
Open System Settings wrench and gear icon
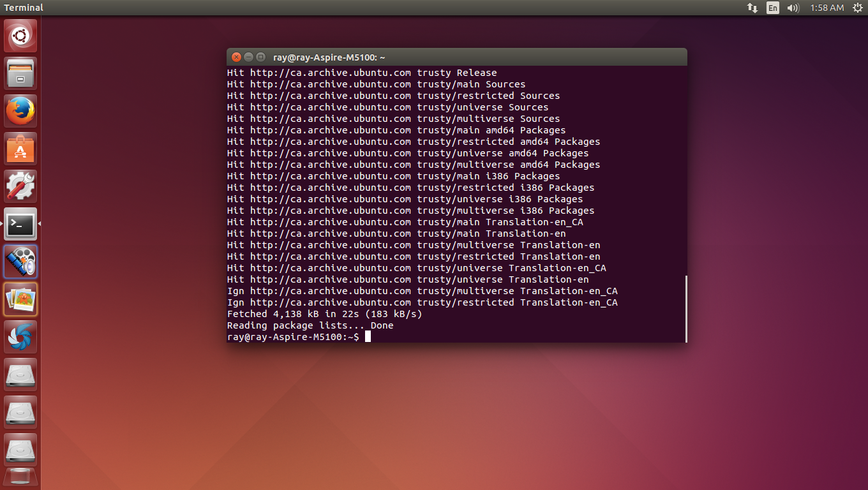(x=20, y=186)
